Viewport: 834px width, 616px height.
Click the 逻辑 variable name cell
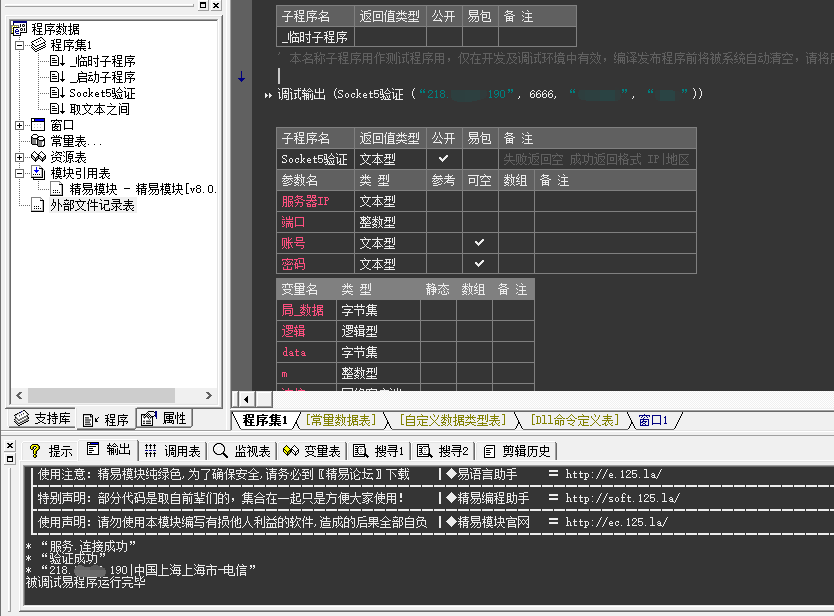[x=306, y=331]
